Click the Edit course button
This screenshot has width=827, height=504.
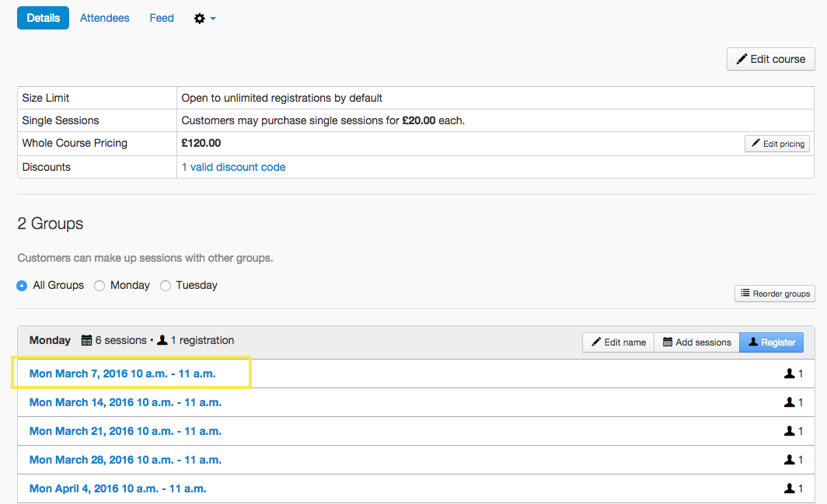[x=770, y=59]
